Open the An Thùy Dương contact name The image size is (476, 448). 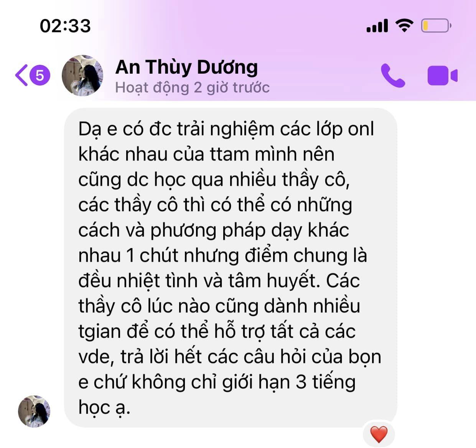186,67
